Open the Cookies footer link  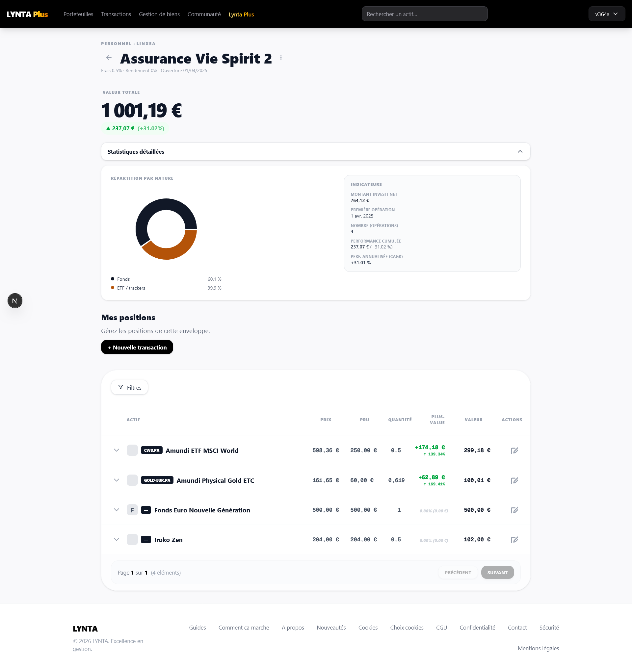coord(368,628)
